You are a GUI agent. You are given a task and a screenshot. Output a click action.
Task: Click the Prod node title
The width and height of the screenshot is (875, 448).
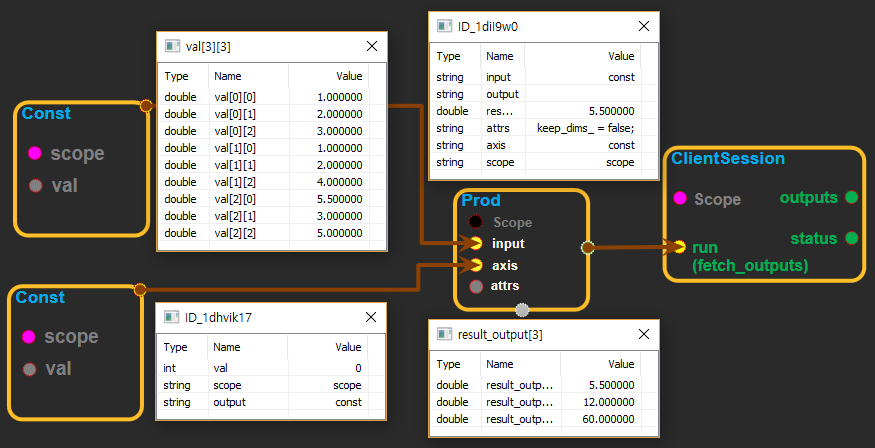(481, 201)
